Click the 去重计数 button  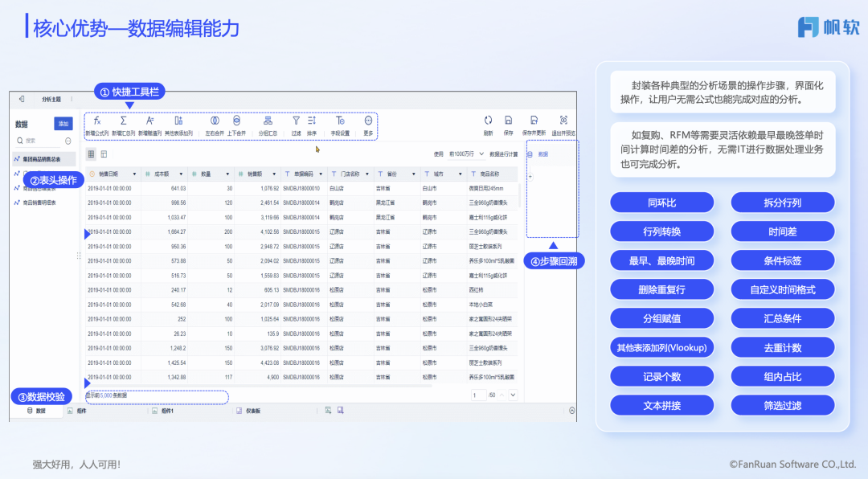783,348
